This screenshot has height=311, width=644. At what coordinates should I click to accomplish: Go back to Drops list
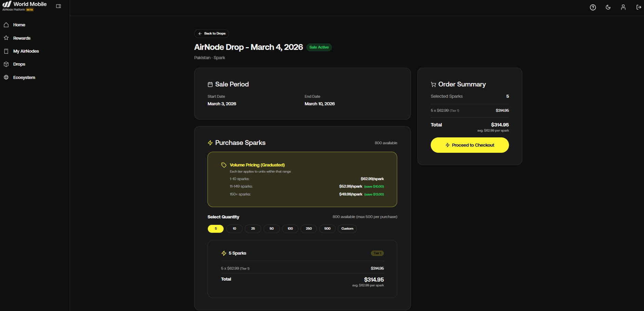pos(212,33)
